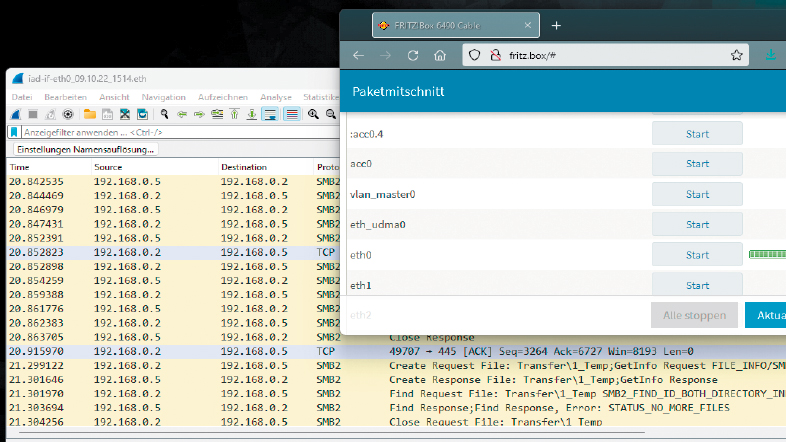Start packet capture for acc0
The height and width of the screenshot is (442, 786).
697,164
